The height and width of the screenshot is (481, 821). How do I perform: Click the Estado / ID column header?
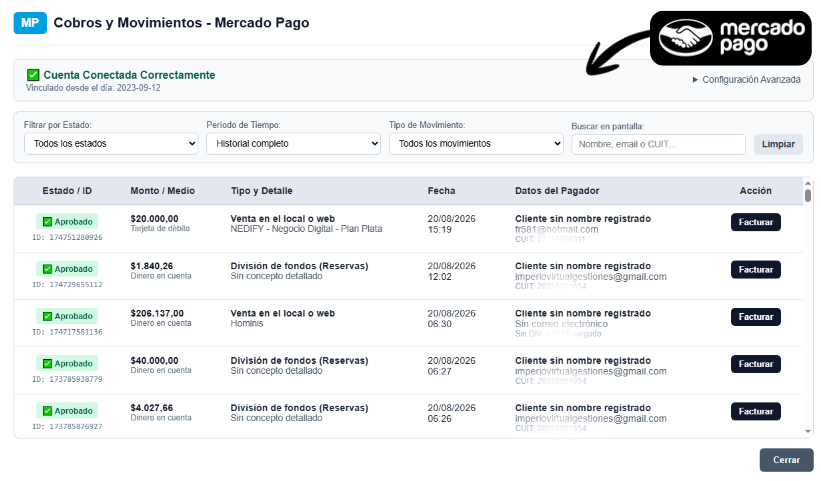click(67, 191)
